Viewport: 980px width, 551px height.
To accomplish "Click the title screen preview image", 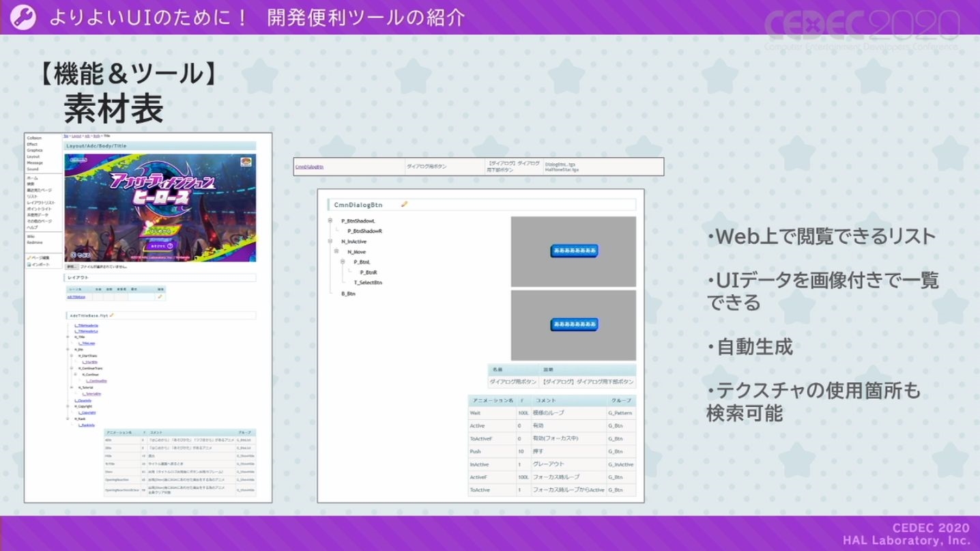I will pos(160,208).
